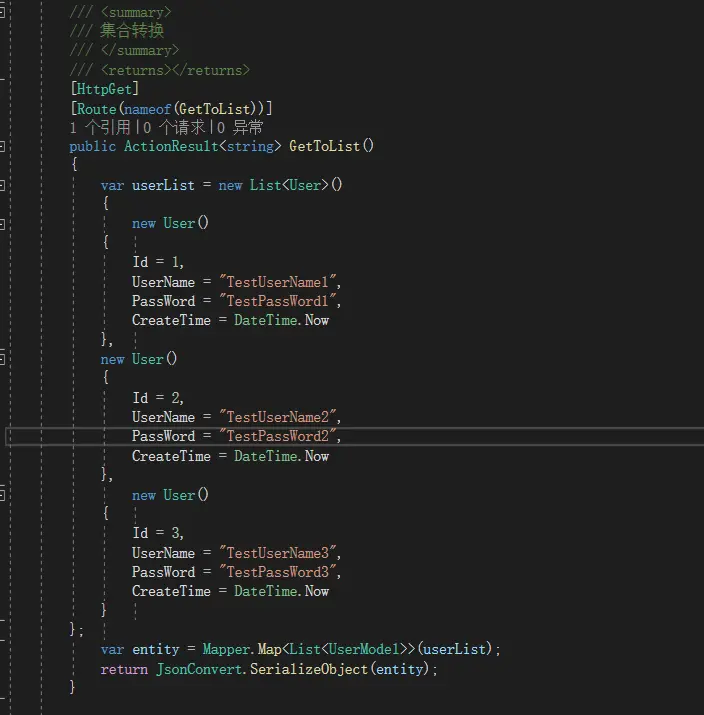The width and height of the screenshot is (704, 715).
Task: Click the "TestPassWord3" string literal
Action: (x=277, y=572)
